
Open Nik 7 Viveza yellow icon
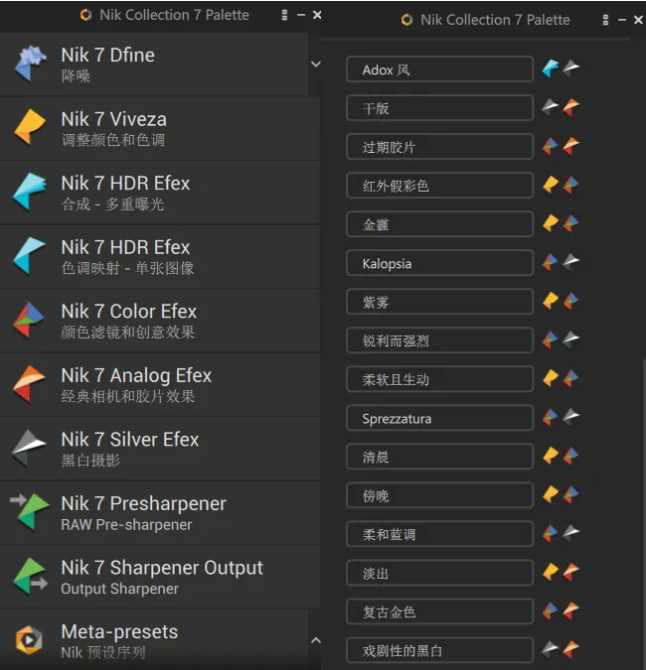[30, 127]
